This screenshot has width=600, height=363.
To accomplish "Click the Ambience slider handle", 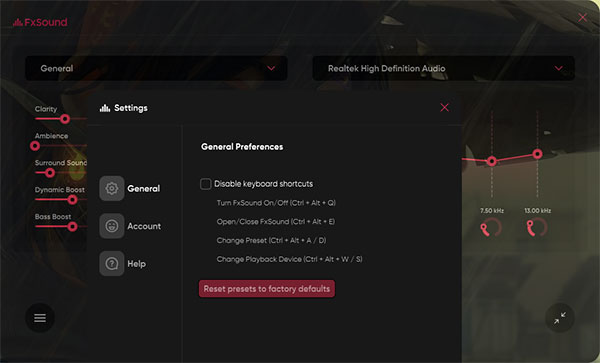I will tap(35, 146).
